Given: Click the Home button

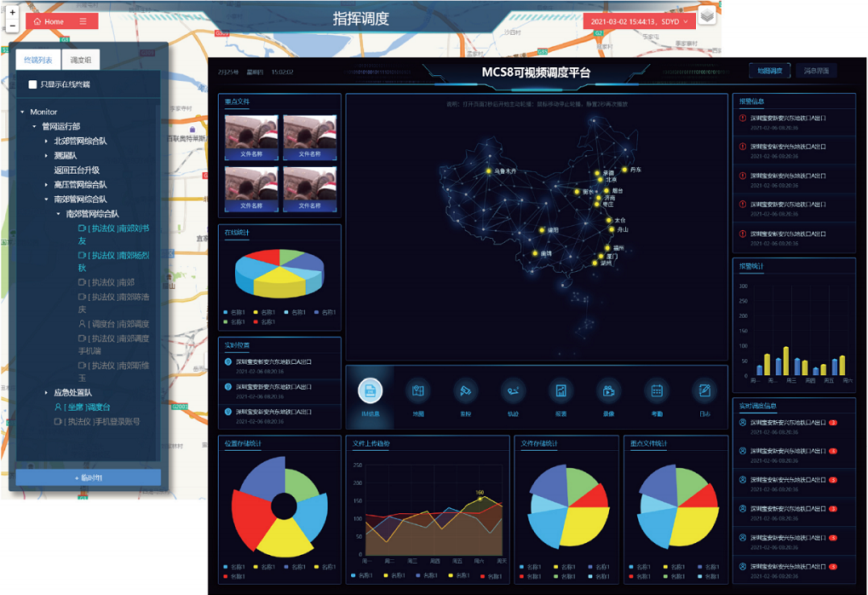Looking at the screenshot, I should point(49,21).
